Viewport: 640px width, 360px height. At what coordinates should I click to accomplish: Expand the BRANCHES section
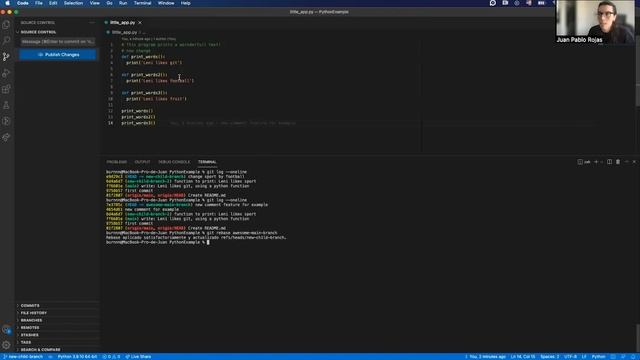57,320
